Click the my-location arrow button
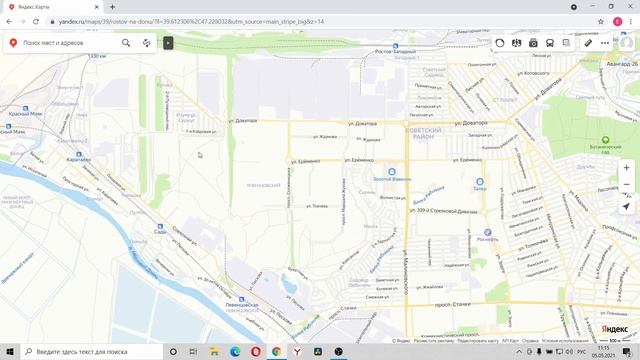 coord(627,207)
